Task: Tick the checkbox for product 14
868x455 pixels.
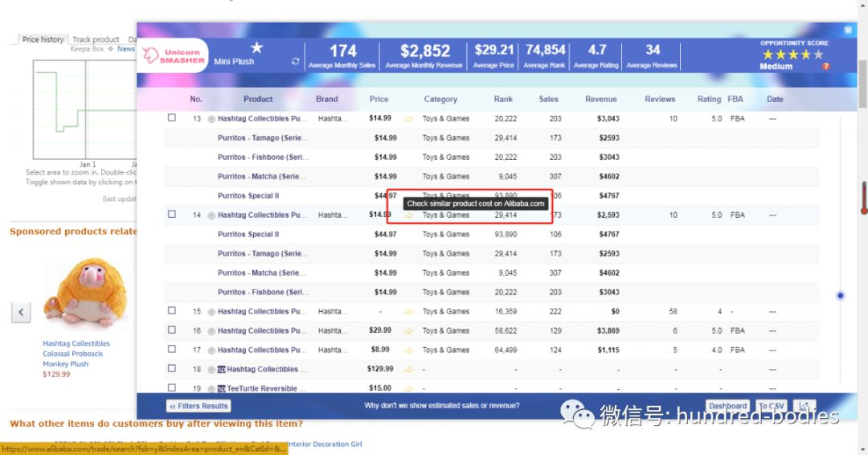Action: pyautogui.click(x=172, y=214)
